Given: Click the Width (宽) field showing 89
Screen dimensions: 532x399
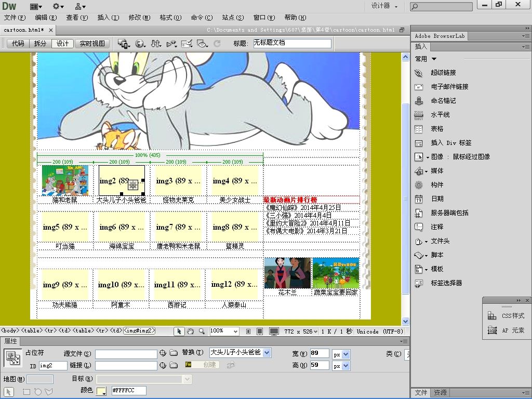Looking at the screenshot, I should click(x=320, y=353).
